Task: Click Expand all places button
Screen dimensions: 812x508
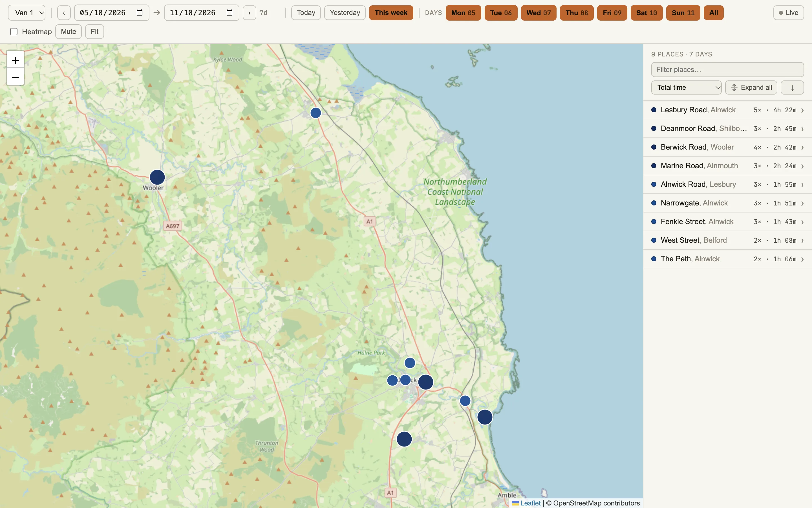Action: [751, 88]
